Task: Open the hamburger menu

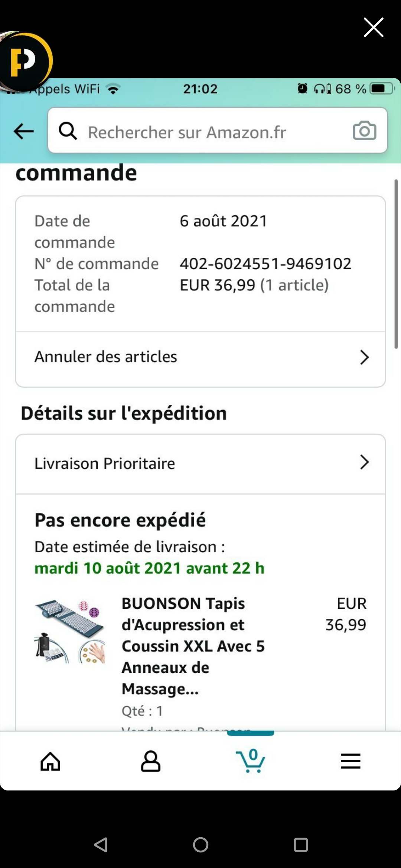Action: click(x=351, y=761)
